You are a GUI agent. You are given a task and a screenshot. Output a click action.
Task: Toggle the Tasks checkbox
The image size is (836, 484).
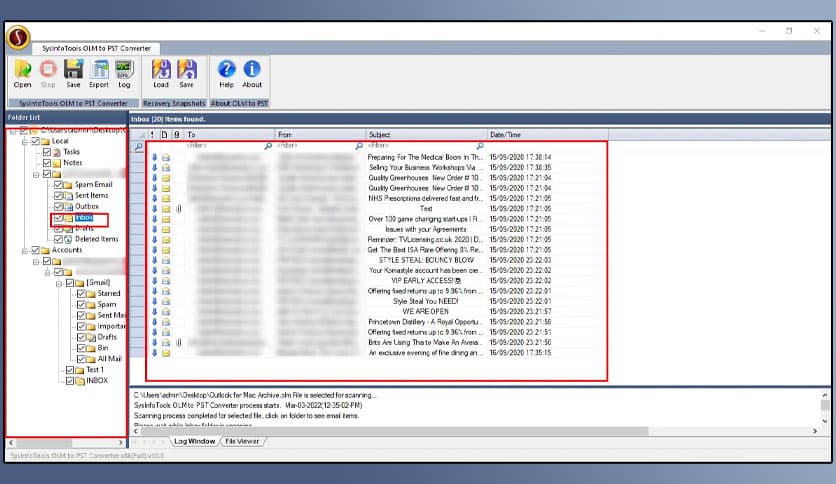[47, 152]
